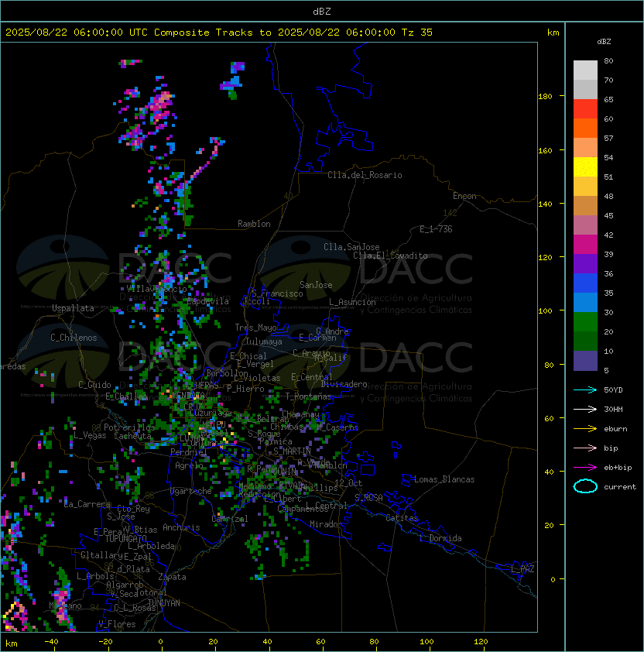Click the 'Clla.del_Rosario' map label
This screenshot has width=644, height=652.
click(365, 175)
